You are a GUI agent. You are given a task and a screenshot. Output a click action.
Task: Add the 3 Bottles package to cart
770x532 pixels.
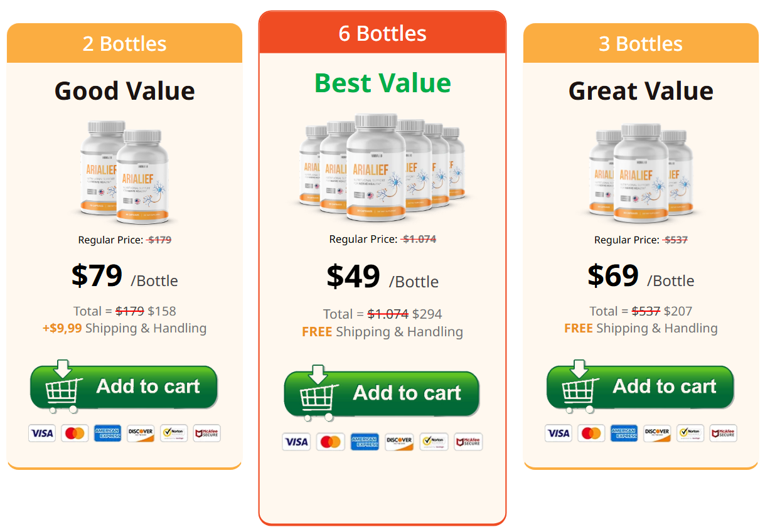[640, 387]
